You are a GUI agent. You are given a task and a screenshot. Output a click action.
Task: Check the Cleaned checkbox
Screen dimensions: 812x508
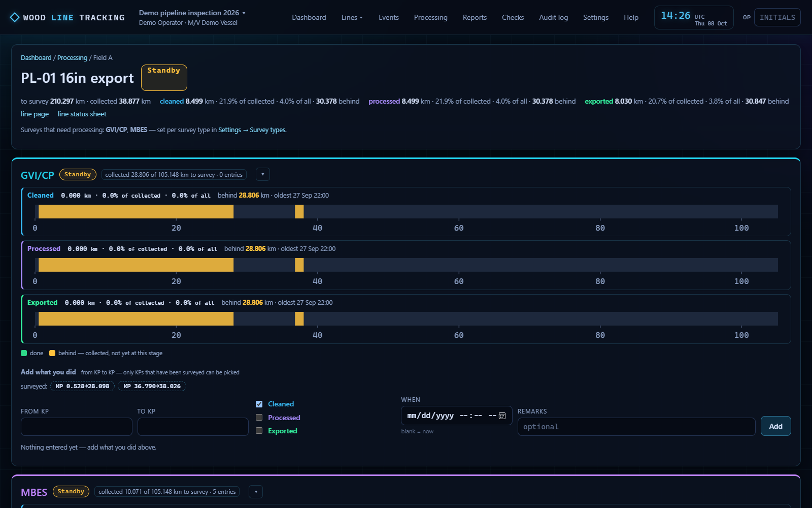[x=259, y=404]
